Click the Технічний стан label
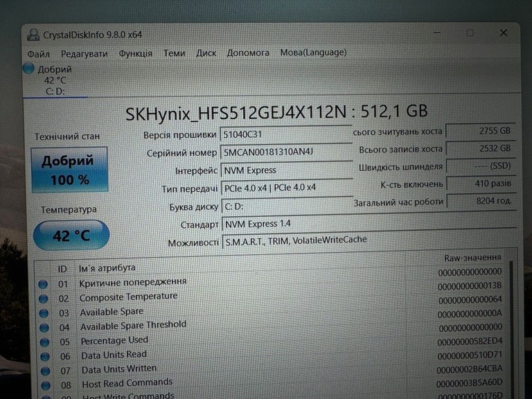Screen dimensions: 532x399 pyautogui.click(x=67, y=136)
